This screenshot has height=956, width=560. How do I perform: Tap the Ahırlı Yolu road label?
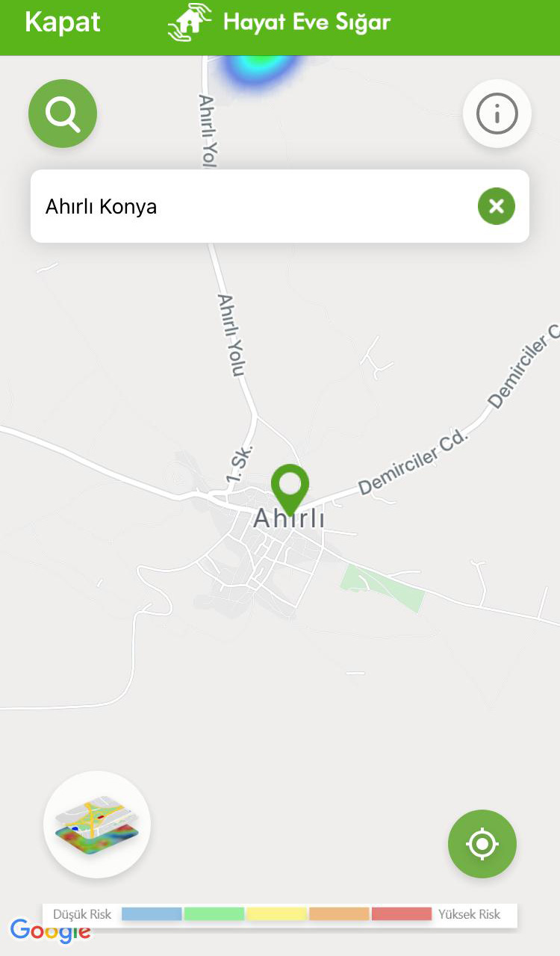(x=231, y=335)
